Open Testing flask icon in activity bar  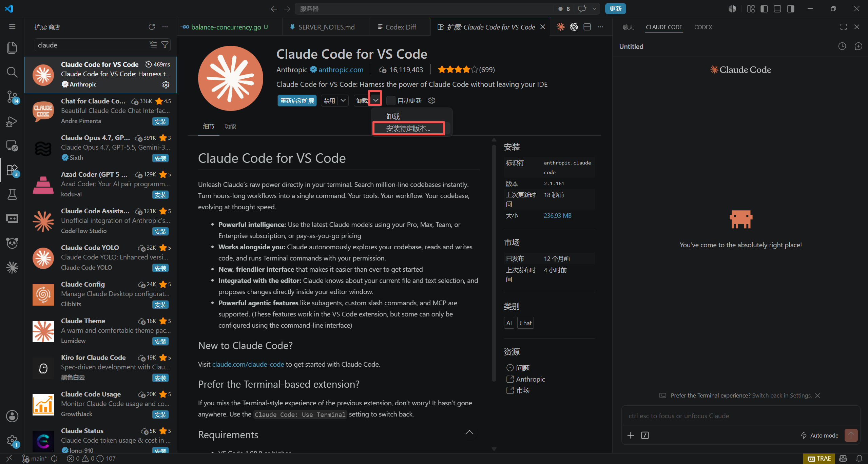tap(12, 194)
